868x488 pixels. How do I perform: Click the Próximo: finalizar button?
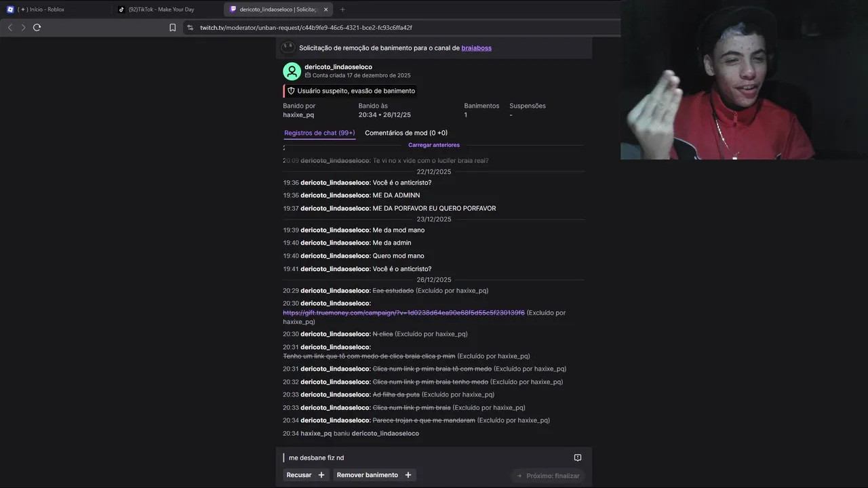pos(547,476)
